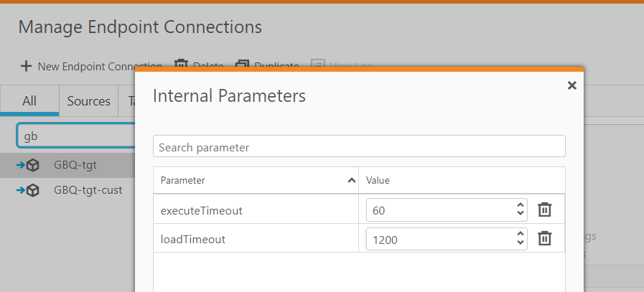Screen dimensions: 644x292
Task: Sort by the Parameter column header arrow
Action: pos(351,180)
